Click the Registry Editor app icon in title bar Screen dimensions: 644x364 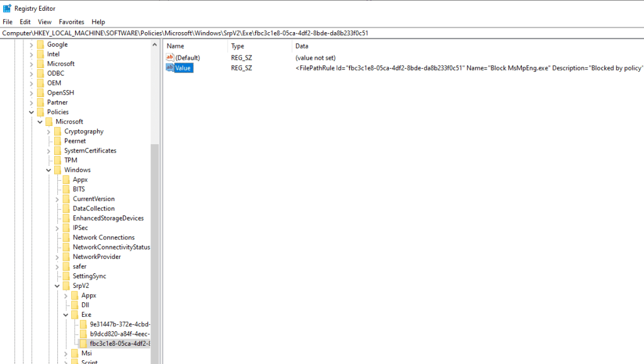pos(7,8)
